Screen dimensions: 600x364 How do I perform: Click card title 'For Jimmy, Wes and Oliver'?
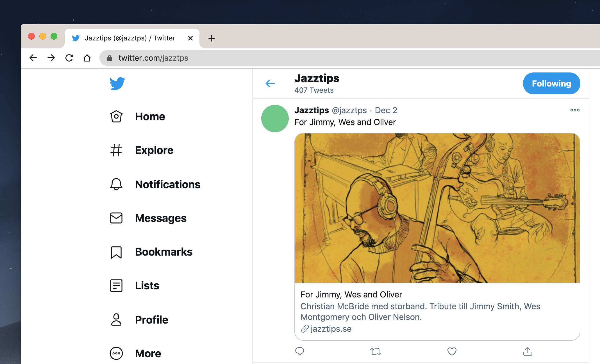click(351, 295)
